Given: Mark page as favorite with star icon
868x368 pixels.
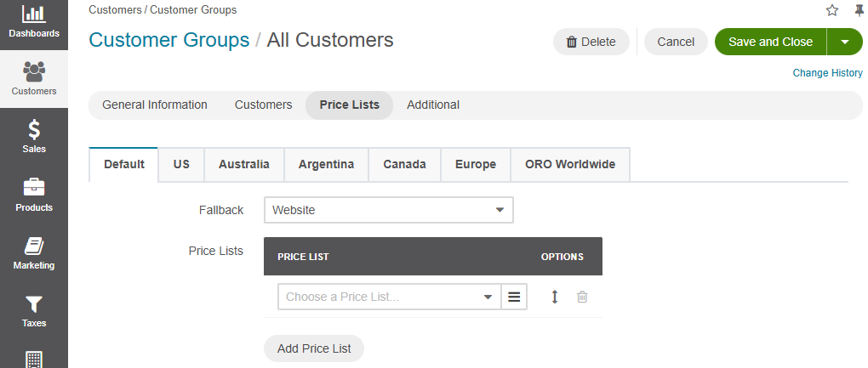Looking at the screenshot, I should (832, 10).
